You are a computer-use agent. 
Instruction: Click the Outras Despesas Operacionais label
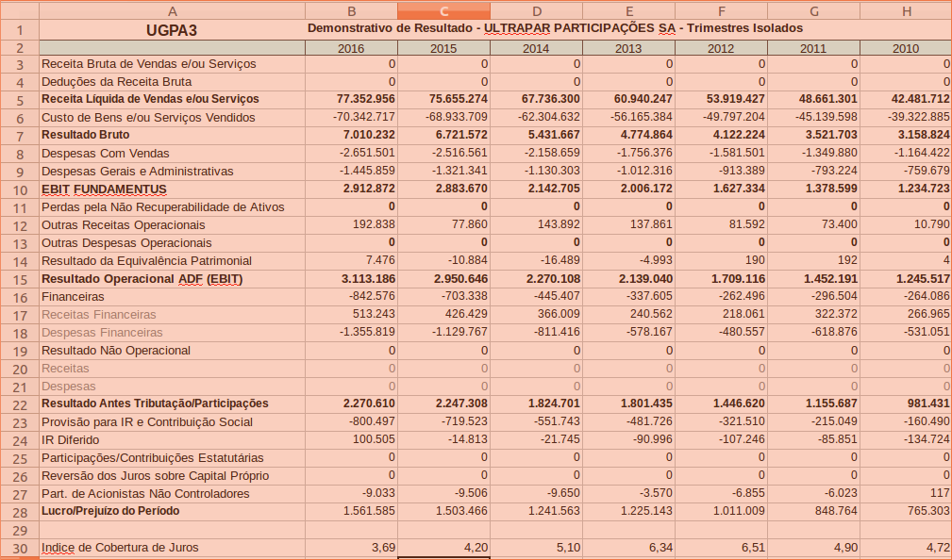[x=126, y=242]
